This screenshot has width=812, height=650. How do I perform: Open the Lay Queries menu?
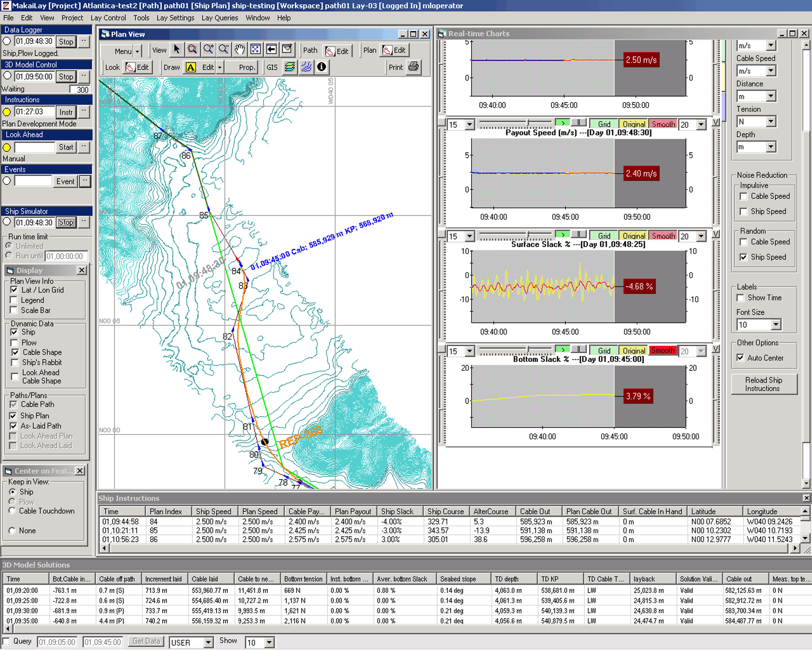220,18
